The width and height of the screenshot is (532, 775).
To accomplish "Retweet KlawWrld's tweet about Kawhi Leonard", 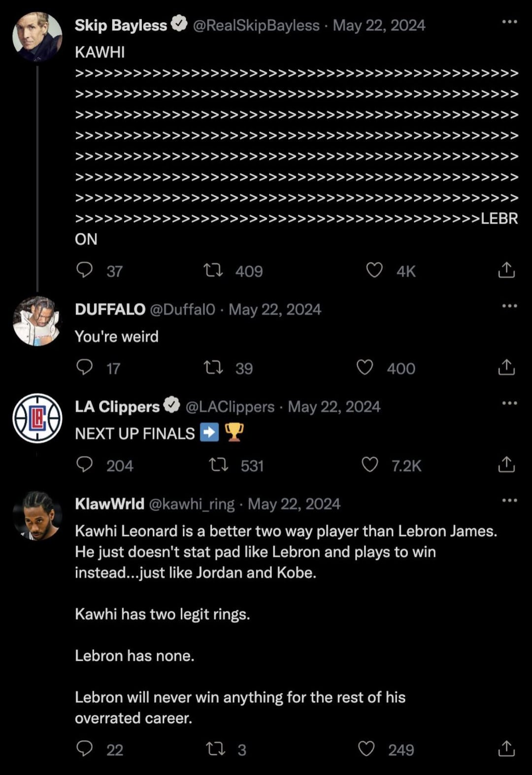I will click(x=215, y=749).
